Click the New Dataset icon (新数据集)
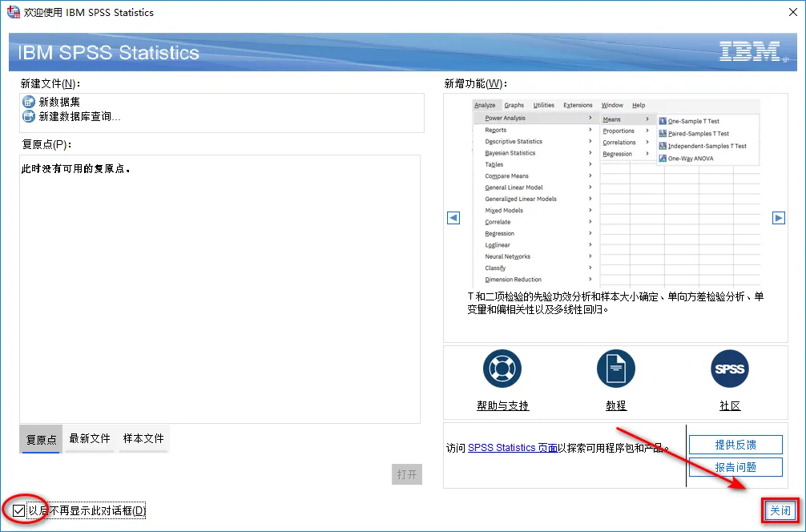 point(29,102)
